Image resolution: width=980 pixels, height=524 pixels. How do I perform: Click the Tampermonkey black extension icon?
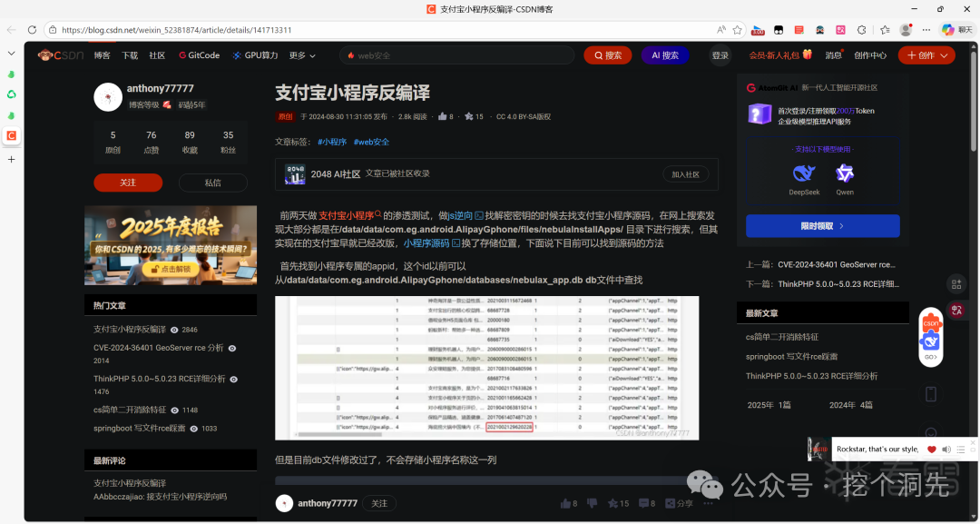(779, 29)
